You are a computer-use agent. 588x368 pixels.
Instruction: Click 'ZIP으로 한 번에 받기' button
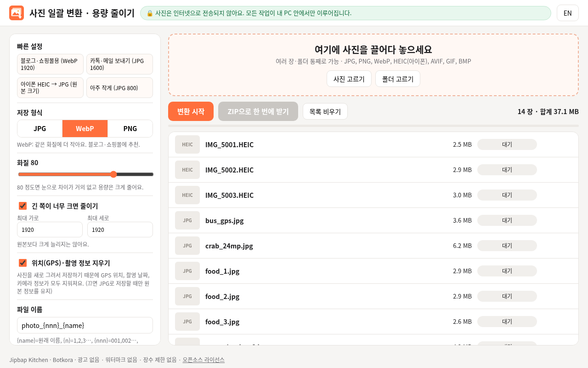point(258,111)
